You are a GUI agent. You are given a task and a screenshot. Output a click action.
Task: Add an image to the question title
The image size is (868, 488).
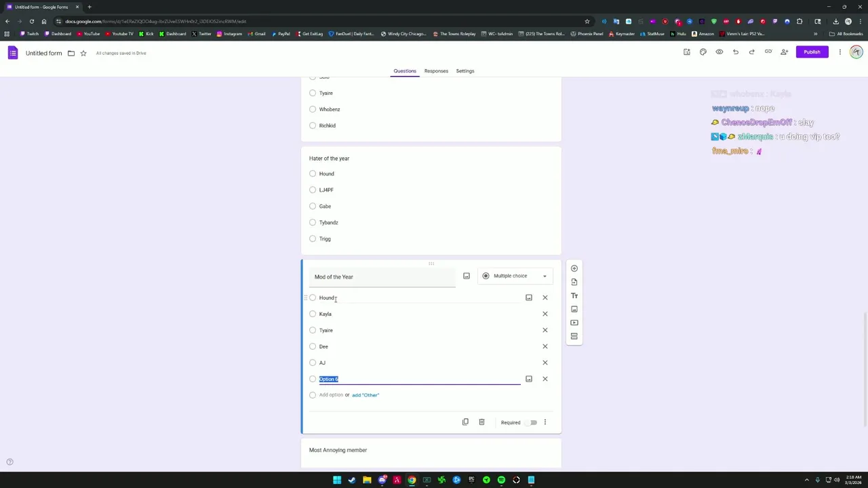[467, 276]
